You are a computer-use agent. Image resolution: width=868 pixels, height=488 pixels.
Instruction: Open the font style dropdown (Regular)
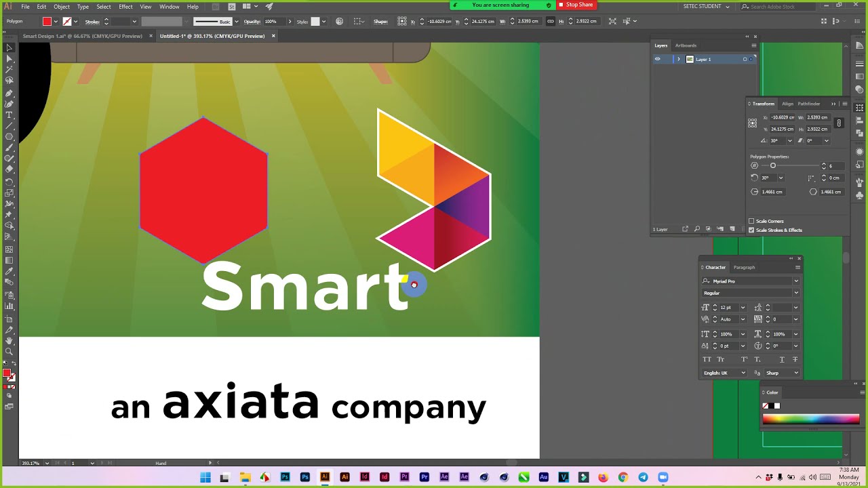pos(795,293)
